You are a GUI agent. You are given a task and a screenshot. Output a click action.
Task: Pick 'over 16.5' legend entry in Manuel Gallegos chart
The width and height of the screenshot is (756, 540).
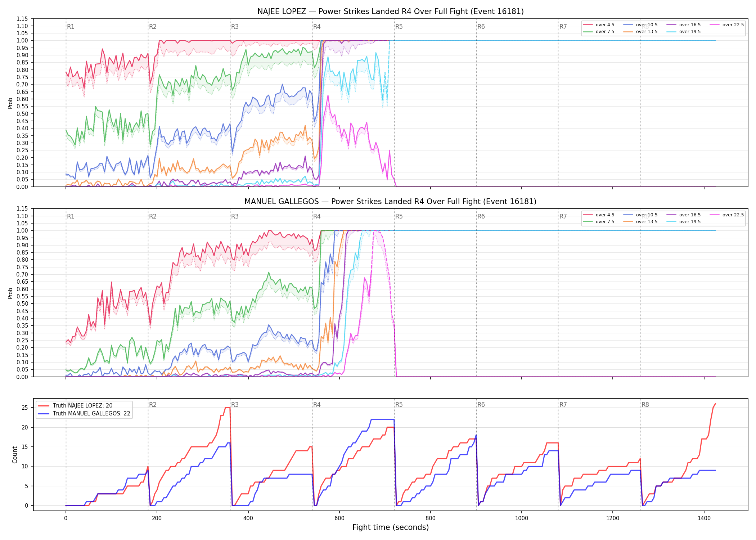click(x=684, y=215)
